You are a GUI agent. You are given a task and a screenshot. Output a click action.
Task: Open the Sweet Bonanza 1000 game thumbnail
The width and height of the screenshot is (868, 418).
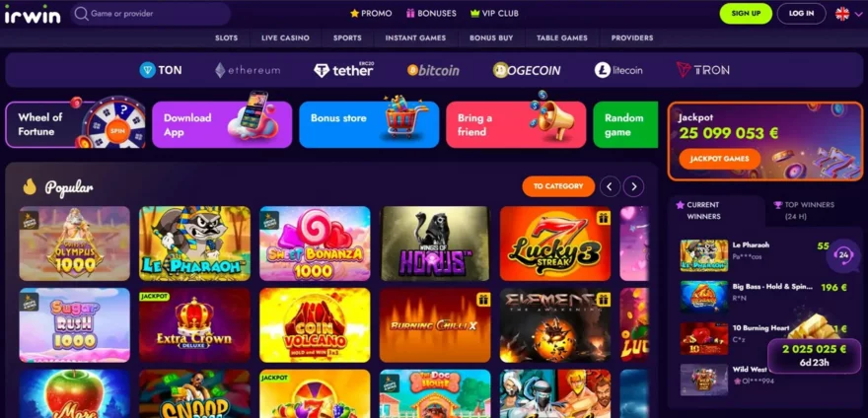pos(315,244)
